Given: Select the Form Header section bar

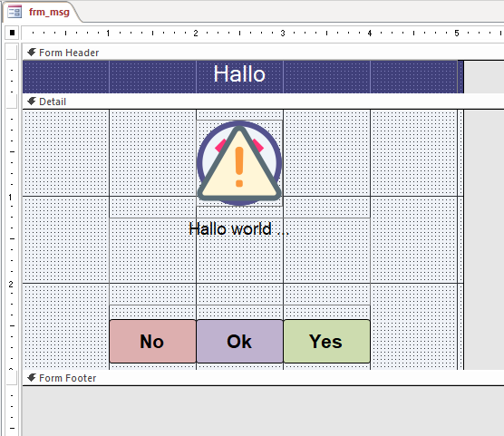Looking at the screenshot, I should [263, 53].
